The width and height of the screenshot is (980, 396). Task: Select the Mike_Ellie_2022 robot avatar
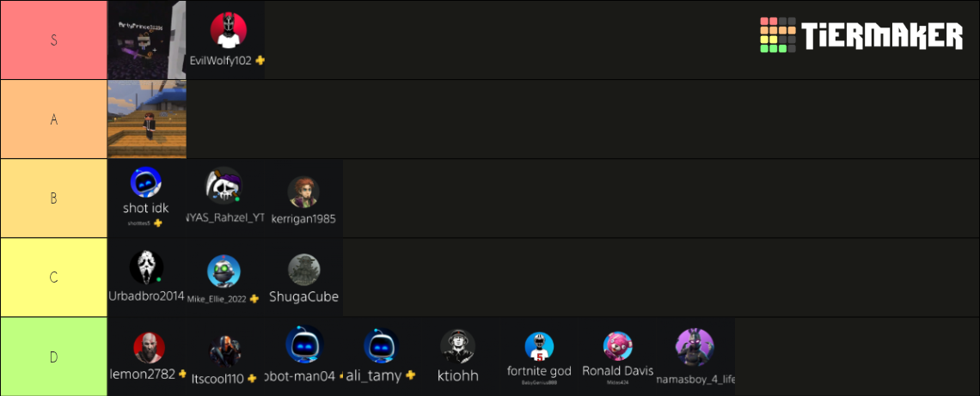click(224, 271)
